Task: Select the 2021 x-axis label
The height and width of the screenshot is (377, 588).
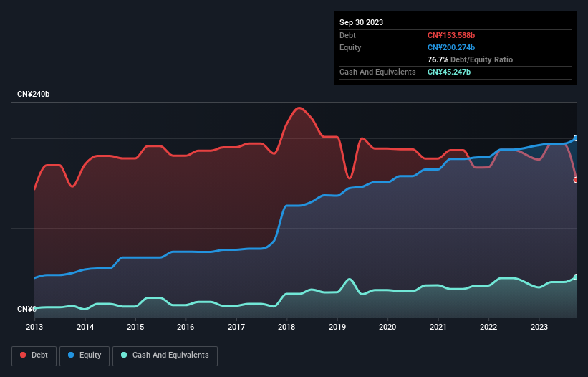Action: point(438,327)
